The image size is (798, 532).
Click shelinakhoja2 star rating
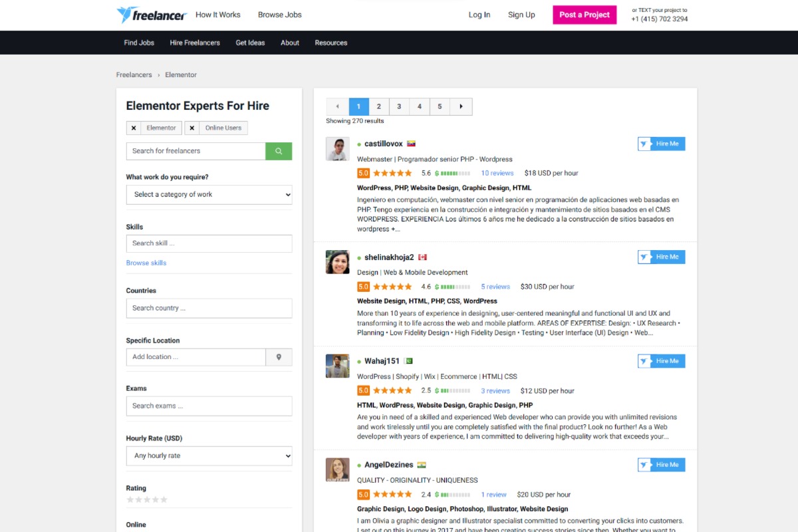click(x=392, y=287)
